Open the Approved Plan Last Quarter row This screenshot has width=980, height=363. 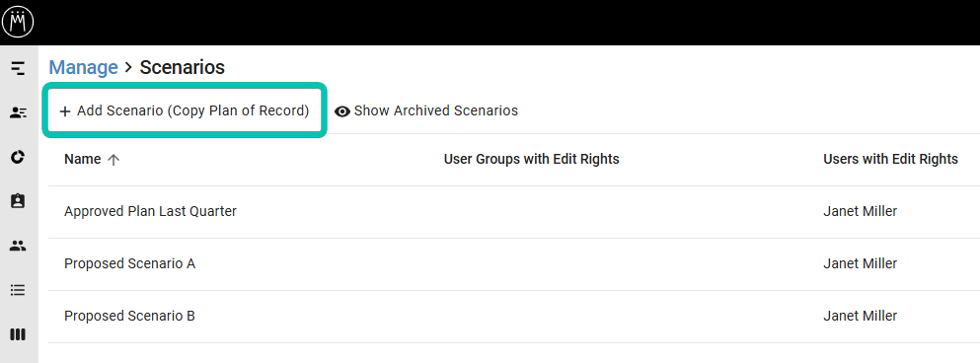tap(514, 212)
